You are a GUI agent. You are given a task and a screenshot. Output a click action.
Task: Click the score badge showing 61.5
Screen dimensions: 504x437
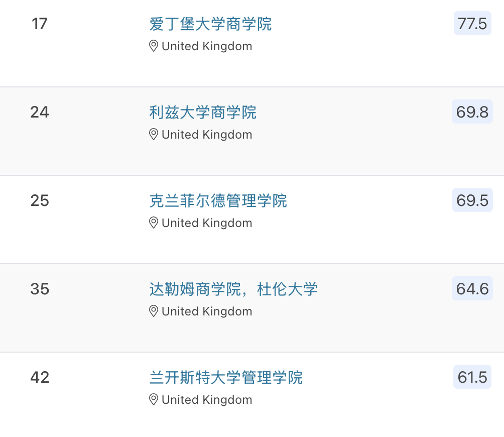[x=472, y=377]
